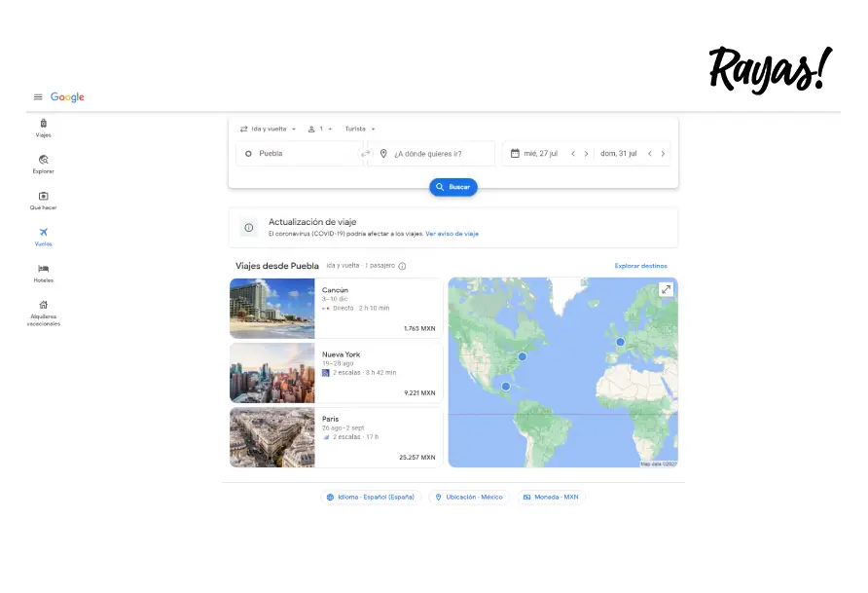Open Hoteles in the sidebar

(43, 273)
